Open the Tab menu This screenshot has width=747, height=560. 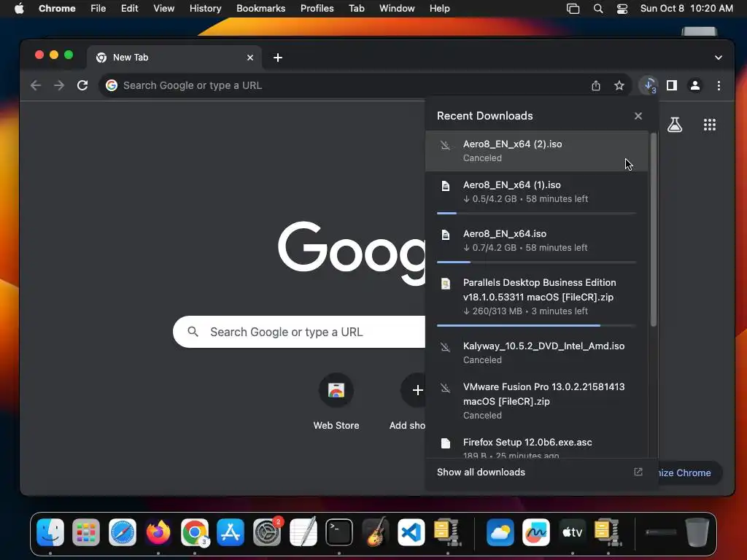(356, 9)
